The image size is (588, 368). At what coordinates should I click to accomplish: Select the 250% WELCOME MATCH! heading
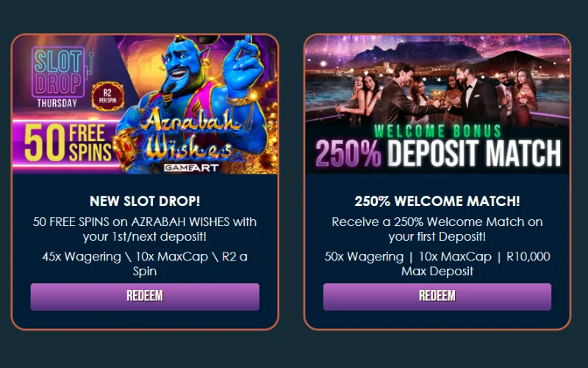click(x=437, y=201)
